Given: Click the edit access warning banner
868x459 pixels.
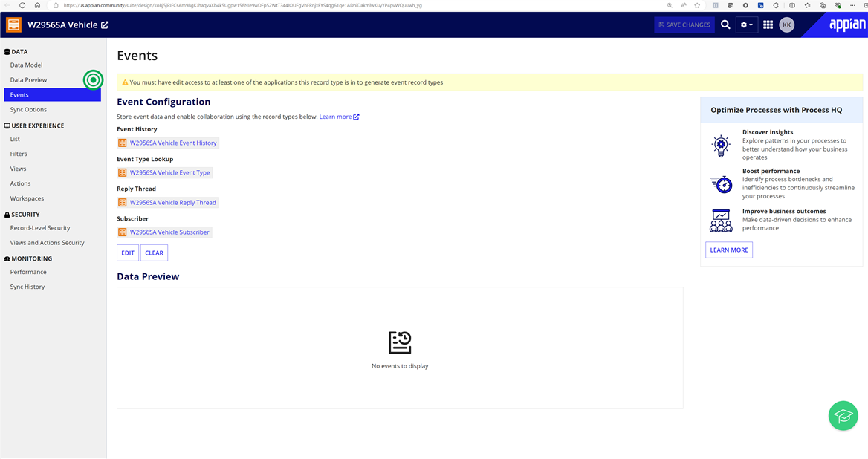Looking at the screenshot, I should (x=489, y=82).
